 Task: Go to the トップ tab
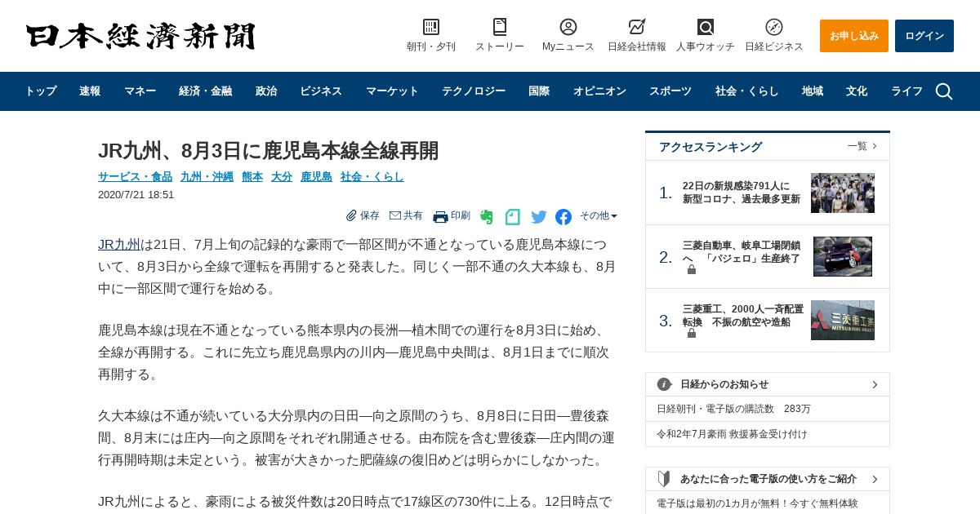(41, 91)
